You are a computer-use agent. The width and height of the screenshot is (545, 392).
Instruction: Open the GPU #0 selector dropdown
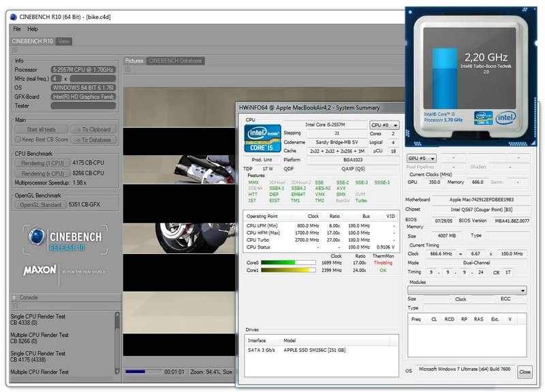point(421,158)
